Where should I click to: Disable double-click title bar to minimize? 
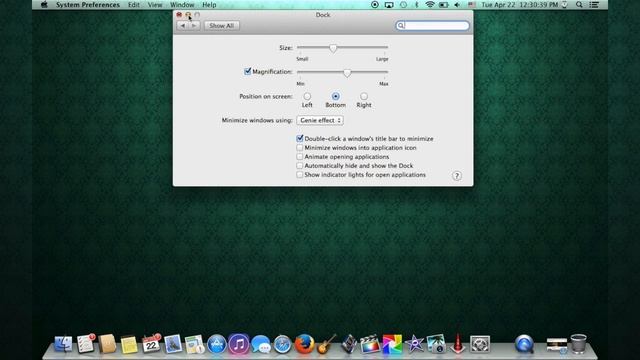coord(300,139)
